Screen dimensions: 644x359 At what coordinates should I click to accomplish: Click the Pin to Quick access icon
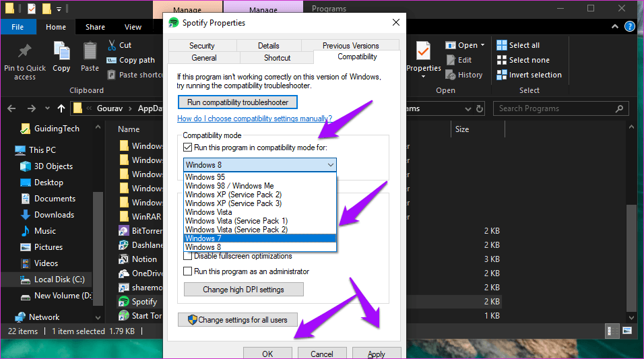click(25, 51)
